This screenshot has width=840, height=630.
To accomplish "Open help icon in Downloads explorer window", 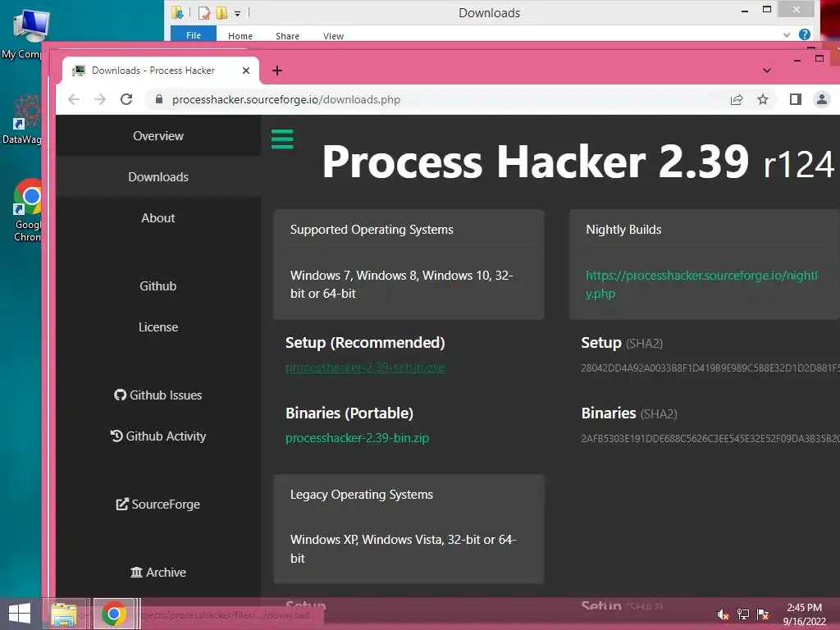I will click(x=805, y=34).
